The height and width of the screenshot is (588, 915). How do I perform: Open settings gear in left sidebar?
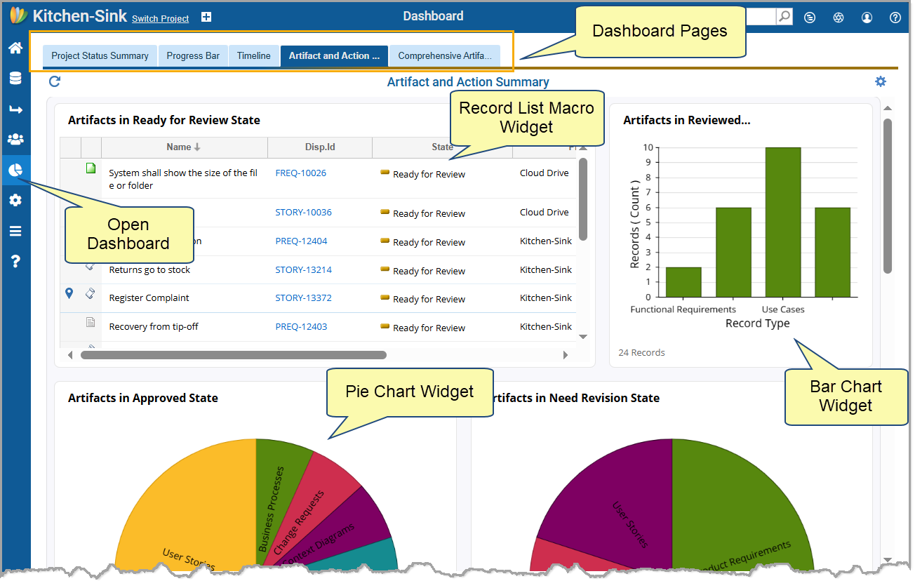15,201
